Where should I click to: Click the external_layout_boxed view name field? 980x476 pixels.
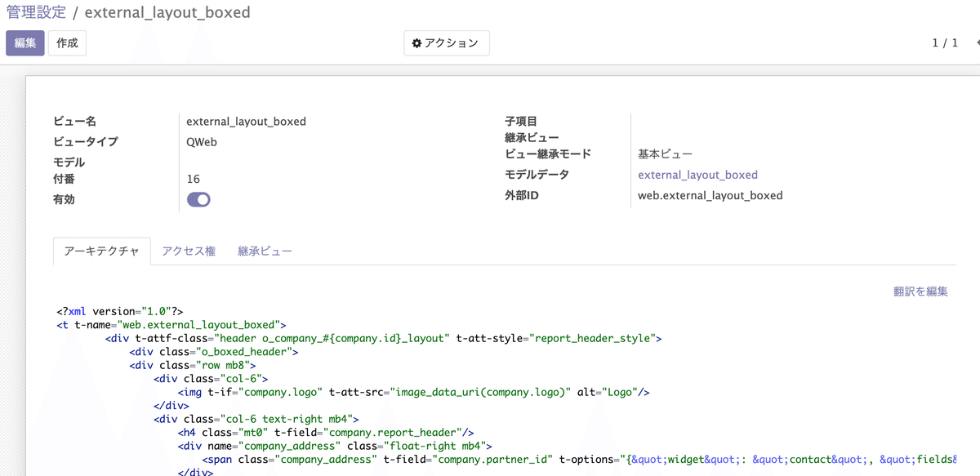(x=245, y=121)
